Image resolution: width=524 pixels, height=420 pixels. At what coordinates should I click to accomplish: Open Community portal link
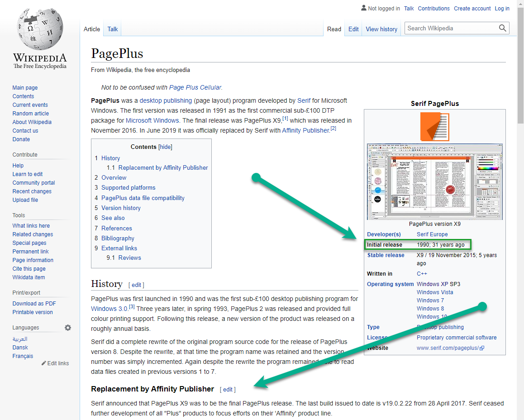coord(34,183)
